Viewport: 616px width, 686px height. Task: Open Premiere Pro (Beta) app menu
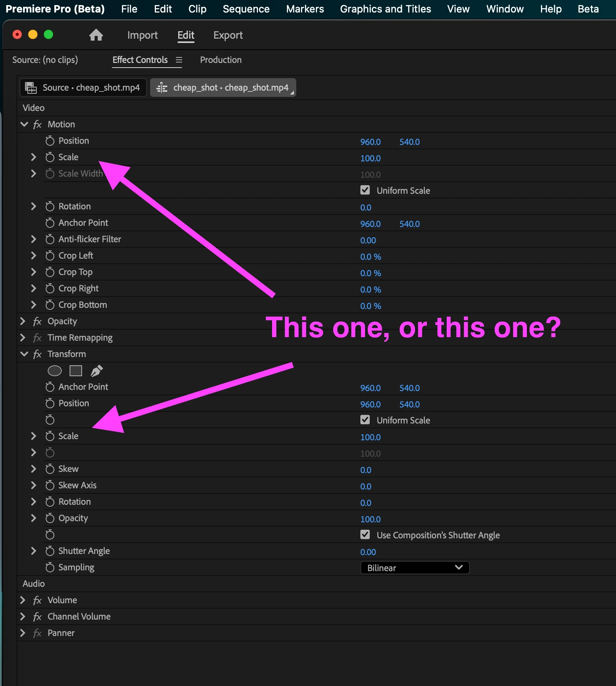click(x=55, y=9)
